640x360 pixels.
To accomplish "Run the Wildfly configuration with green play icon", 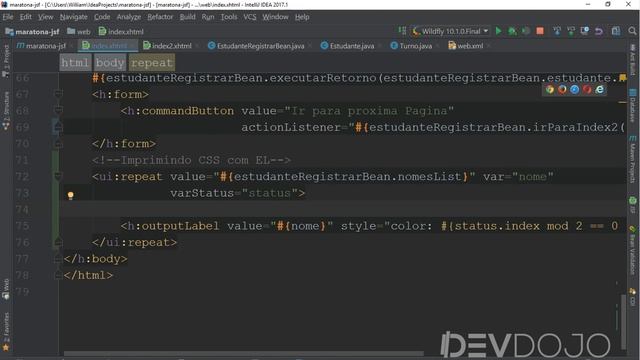I will coord(498,31).
